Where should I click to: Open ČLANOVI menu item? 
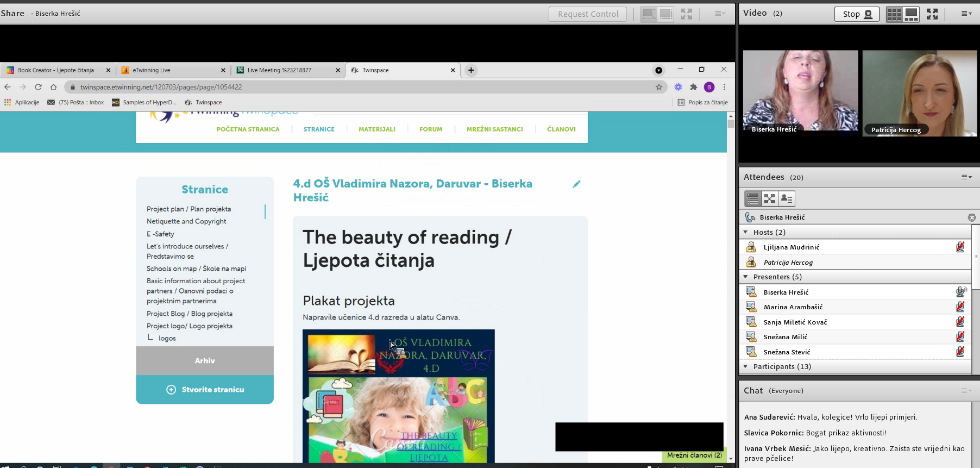coord(561,129)
